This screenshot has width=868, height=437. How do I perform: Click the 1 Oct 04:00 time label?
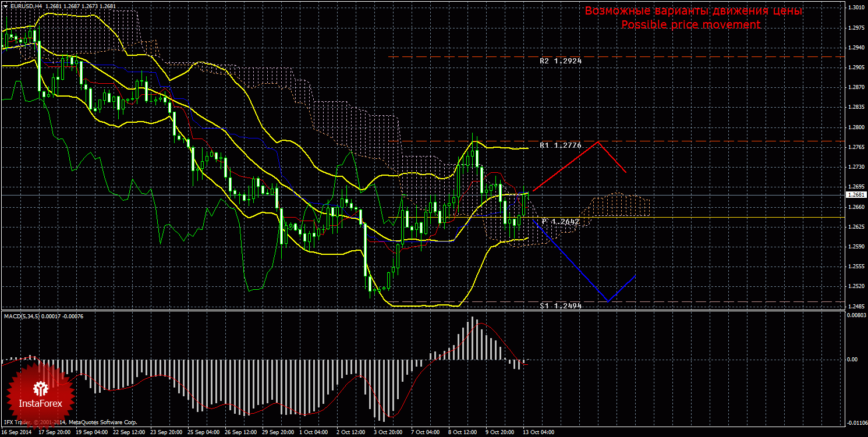coord(314,433)
